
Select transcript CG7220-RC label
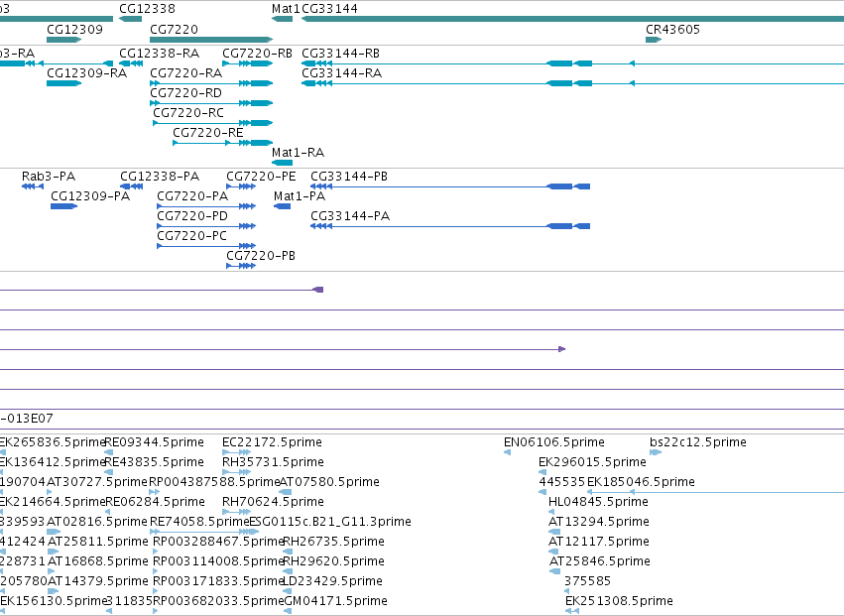[188, 112]
